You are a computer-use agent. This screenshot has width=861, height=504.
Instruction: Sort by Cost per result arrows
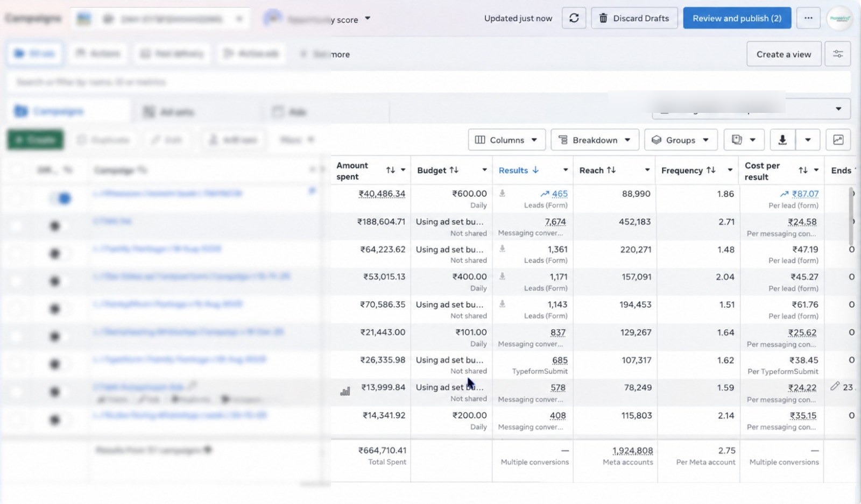click(803, 171)
